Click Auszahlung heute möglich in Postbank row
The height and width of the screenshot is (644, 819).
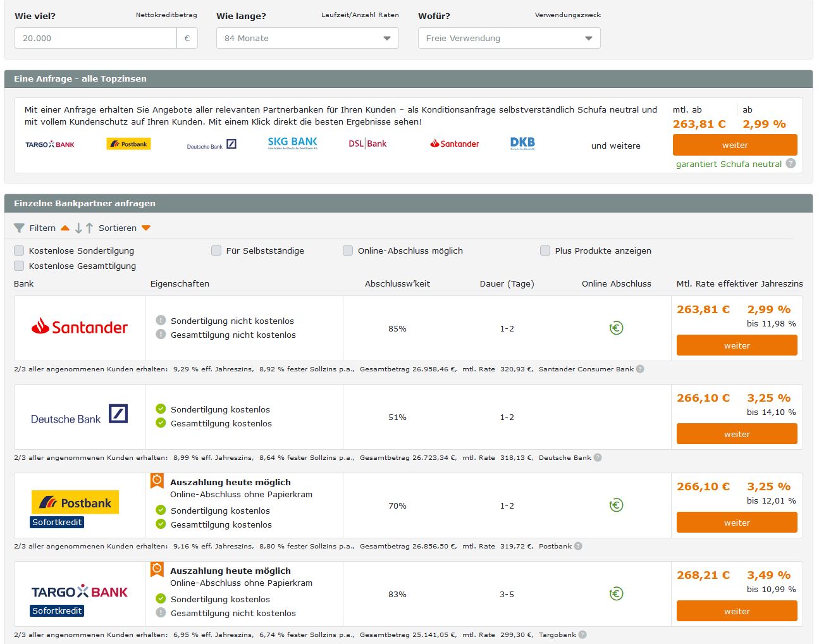click(x=230, y=482)
